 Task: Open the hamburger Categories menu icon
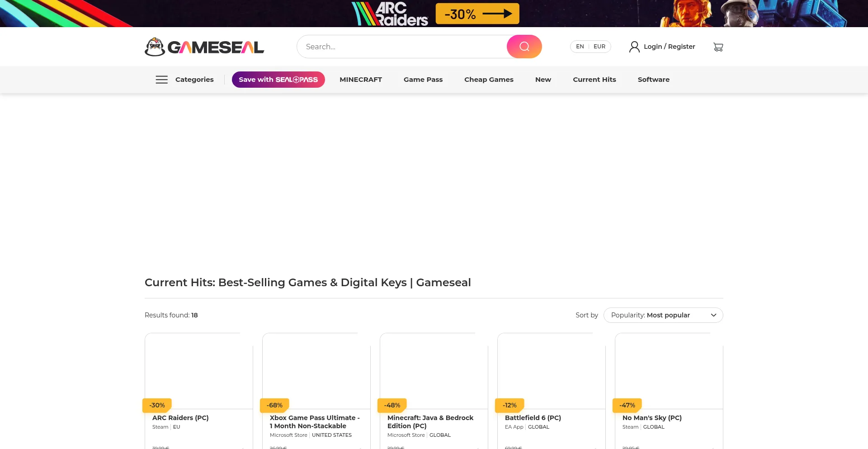(x=161, y=80)
